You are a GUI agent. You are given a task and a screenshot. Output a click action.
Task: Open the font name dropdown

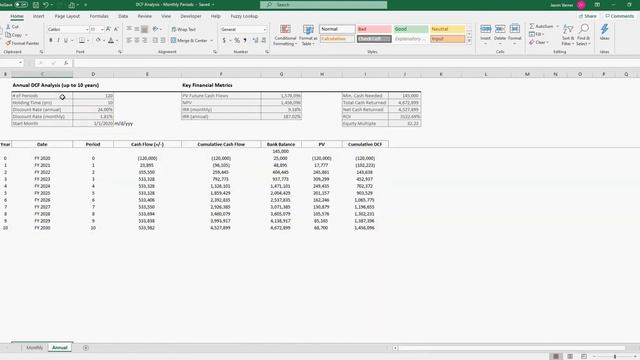click(87, 29)
